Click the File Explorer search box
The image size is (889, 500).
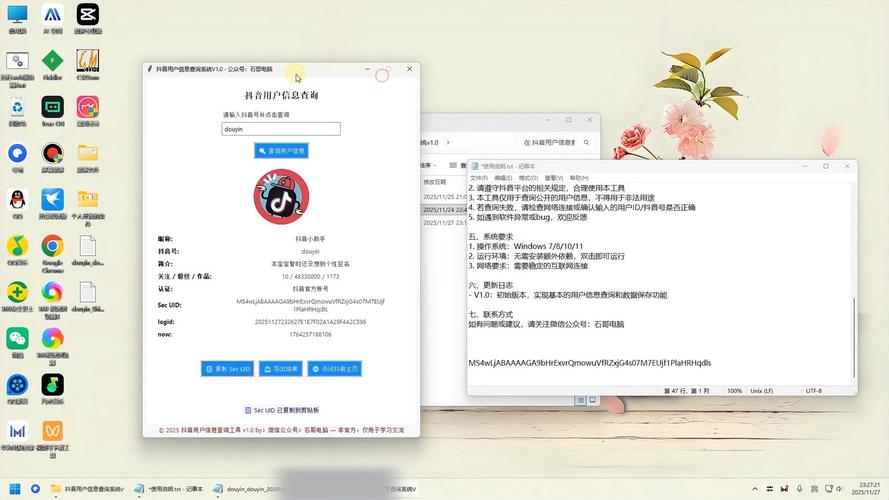553,143
